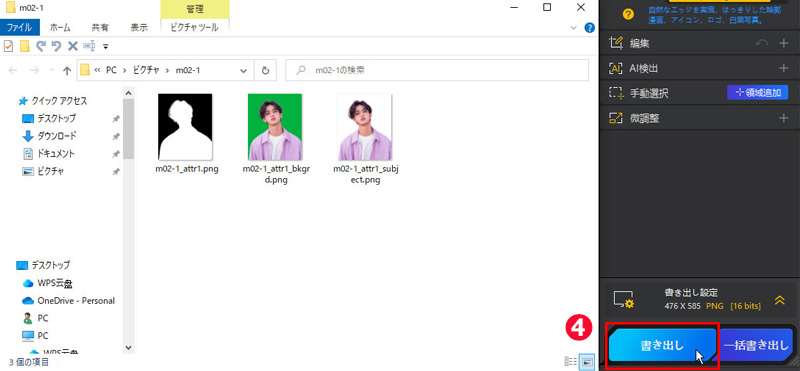Click the yellow help question mark icon
The width and height of the screenshot is (800, 371).
[x=629, y=14]
